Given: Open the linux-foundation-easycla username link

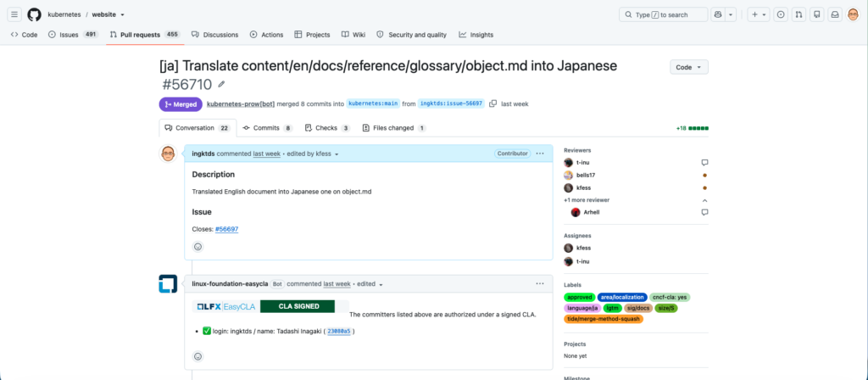Looking at the screenshot, I should click(x=231, y=283).
